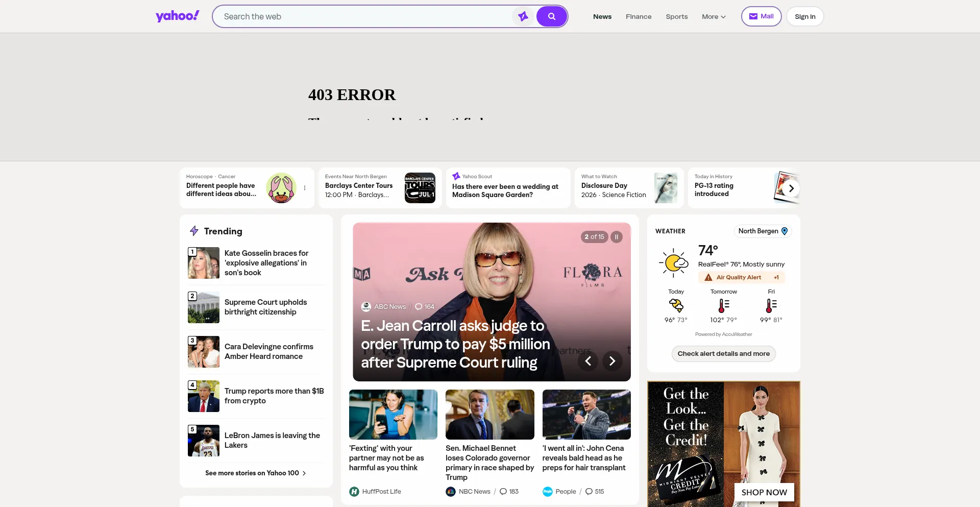Click the John Cena article image

pyautogui.click(x=586, y=415)
